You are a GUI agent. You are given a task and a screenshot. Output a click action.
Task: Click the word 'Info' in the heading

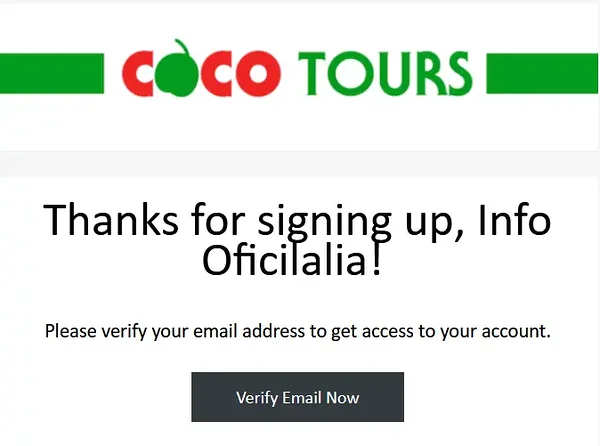tap(514, 220)
